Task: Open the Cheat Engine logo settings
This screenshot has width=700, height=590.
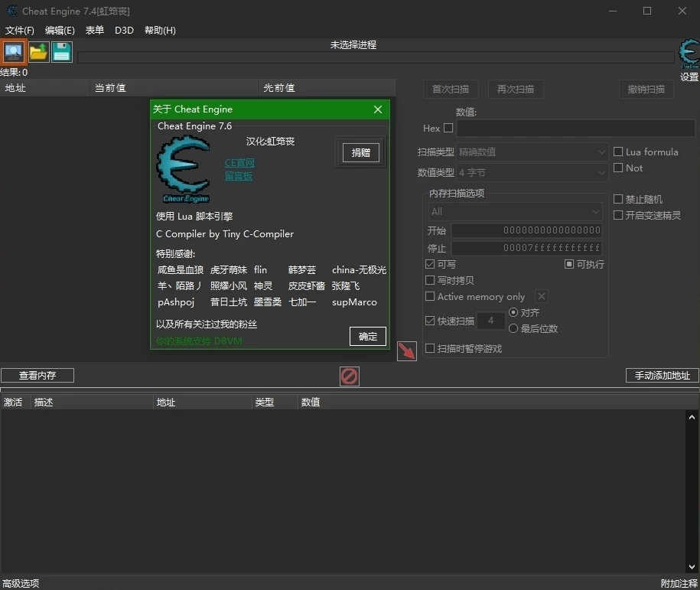Action: tap(689, 54)
